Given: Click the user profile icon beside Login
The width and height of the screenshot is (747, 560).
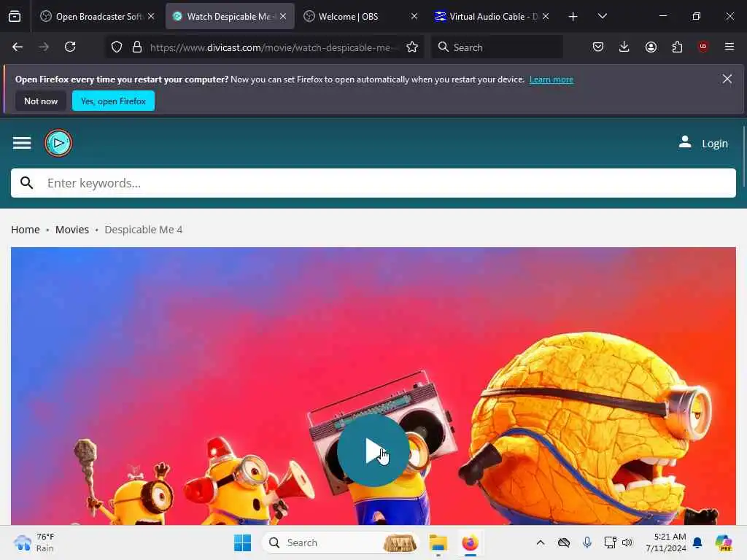Looking at the screenshot, I should (x=685, y=142).
